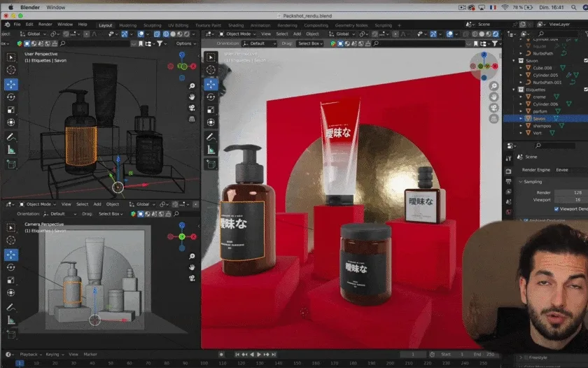Image resolution: width=588 pixels, height=368 pixels.
Task: Select the Measure tool in top-left viewport
Action: point(11,150)
